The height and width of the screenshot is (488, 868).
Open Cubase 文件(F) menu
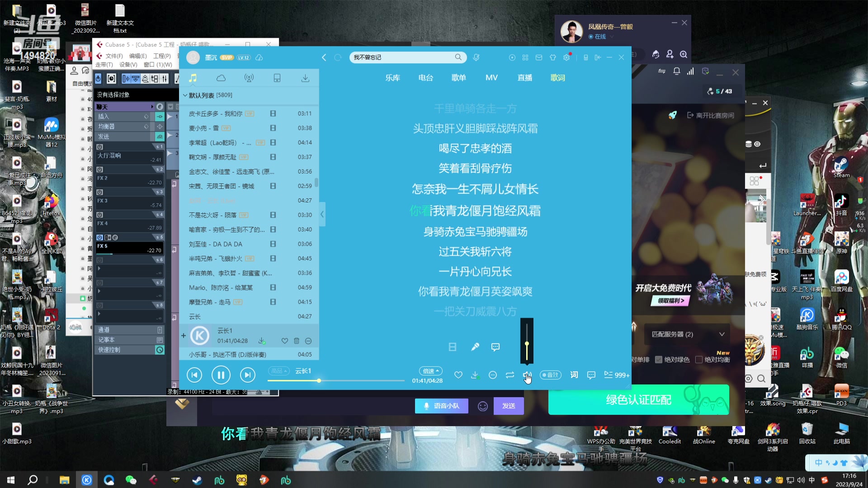coord(114,56)
